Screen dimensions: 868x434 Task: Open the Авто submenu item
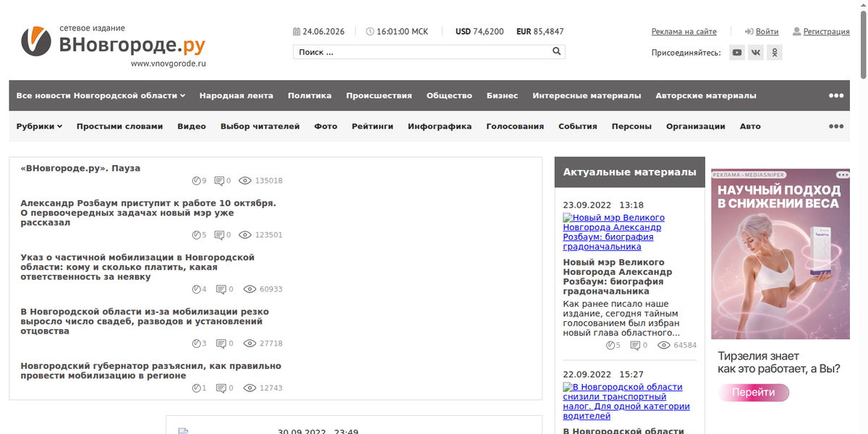click(x=750, y=126)
